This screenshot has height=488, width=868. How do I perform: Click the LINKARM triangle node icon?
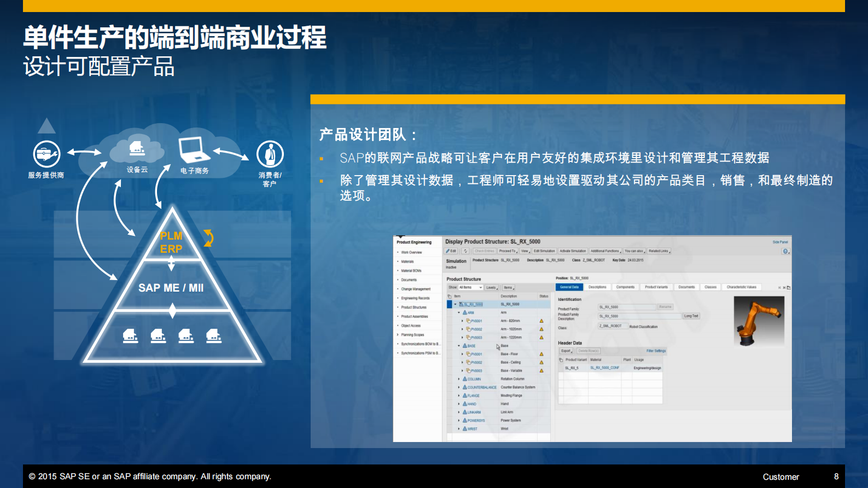pos(465,412)
